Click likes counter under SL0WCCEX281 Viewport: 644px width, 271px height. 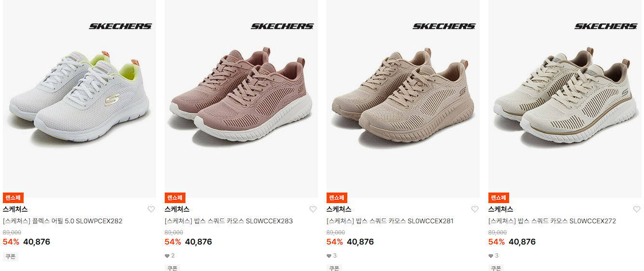point(331,256)
